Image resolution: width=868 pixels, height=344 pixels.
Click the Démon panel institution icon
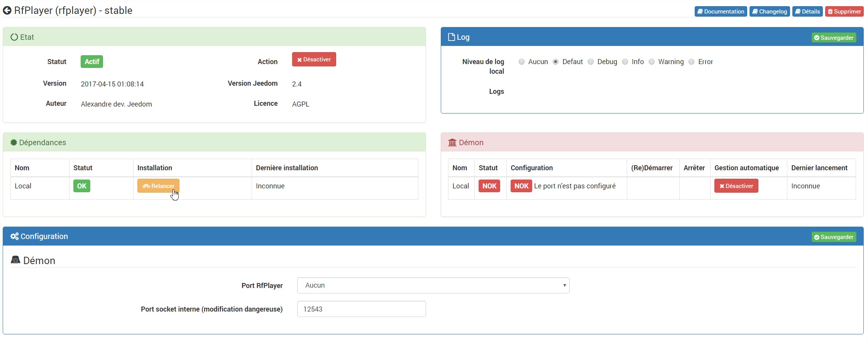[x=452, y=143]
